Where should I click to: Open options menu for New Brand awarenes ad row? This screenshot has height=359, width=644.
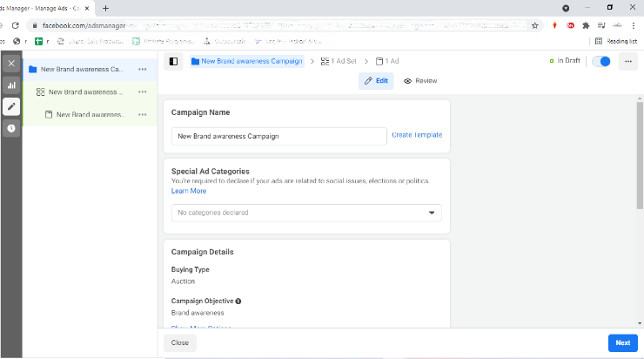point(143,115)
